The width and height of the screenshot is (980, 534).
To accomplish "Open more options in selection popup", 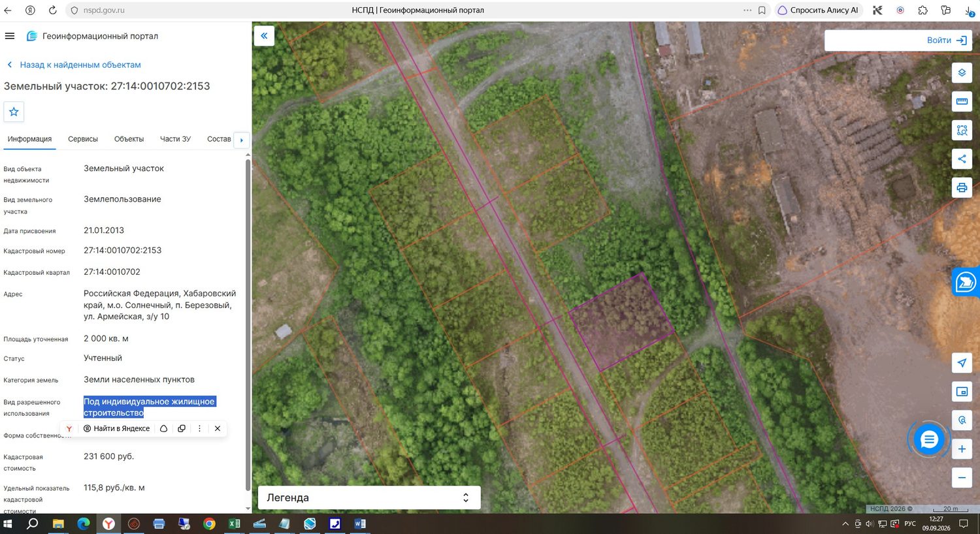I will click(x=200, y=428).
